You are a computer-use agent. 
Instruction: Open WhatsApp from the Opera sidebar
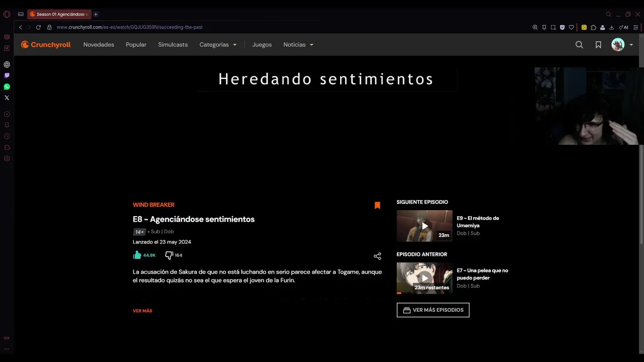(7, 86)
